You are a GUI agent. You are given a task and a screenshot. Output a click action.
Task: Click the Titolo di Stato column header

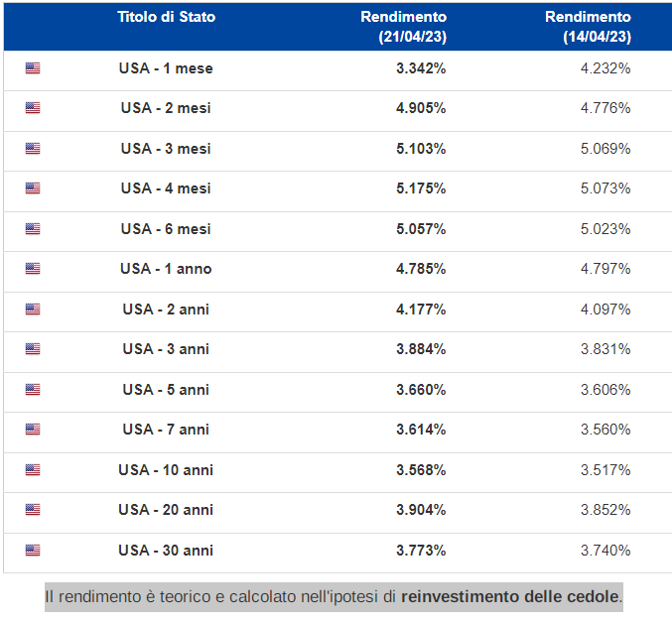click(x=166, y=17)
